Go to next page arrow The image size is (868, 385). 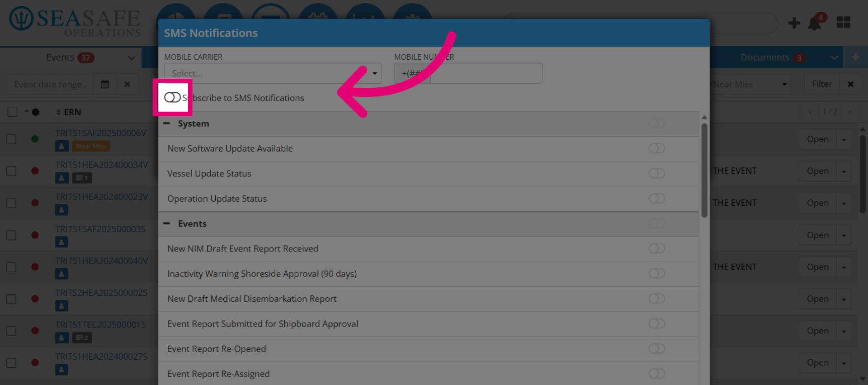click(850, 112)
